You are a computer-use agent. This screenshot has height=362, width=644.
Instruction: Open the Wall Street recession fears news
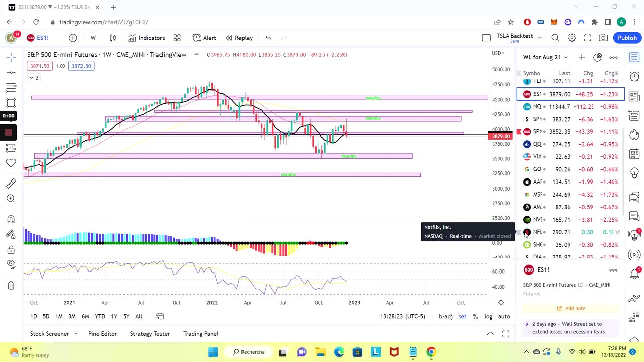tap(570, 328)
